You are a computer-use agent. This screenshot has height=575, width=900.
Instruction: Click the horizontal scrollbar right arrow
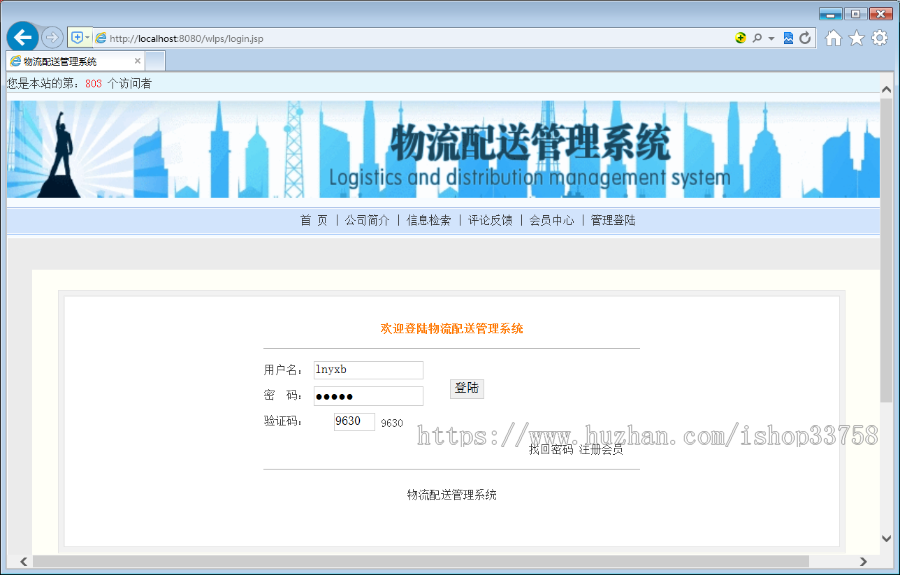click(863, 561)
